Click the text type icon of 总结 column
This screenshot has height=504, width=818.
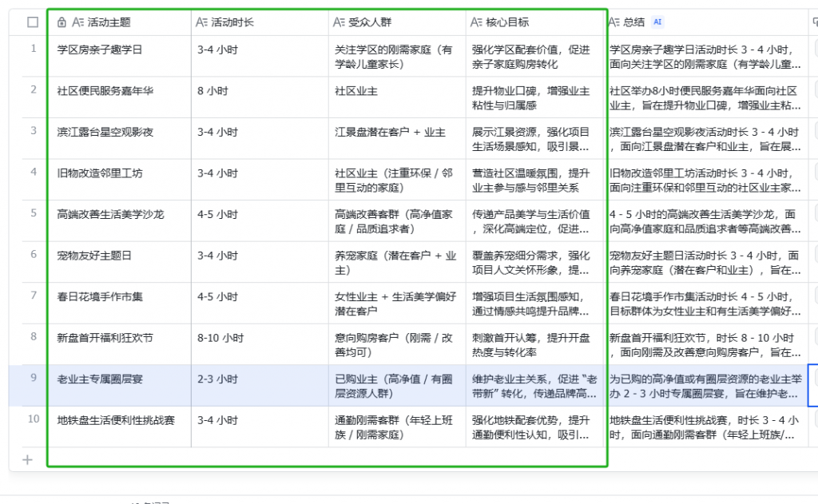[x=614, y=22]
